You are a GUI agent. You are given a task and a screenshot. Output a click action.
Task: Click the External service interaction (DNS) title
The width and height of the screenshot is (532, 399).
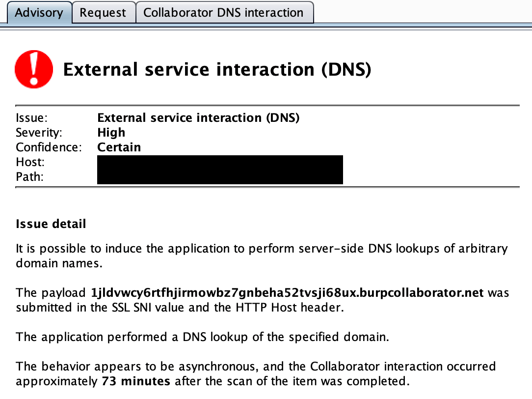coord(218,69)
